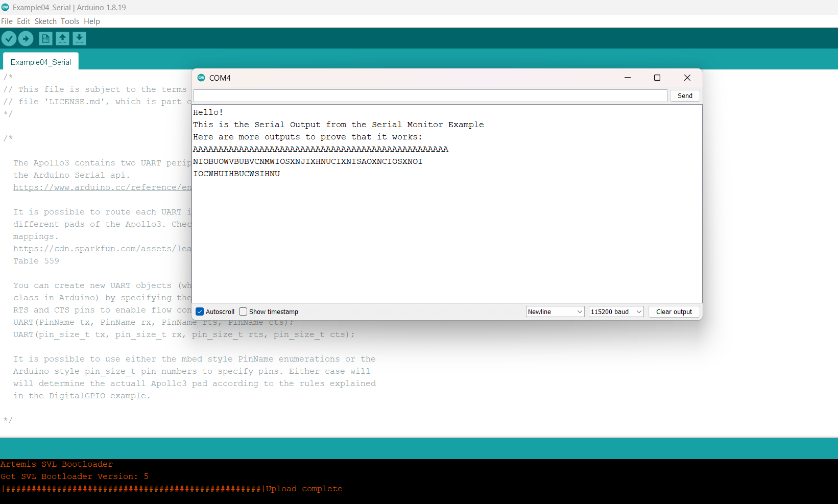Click the Clear output button
This screenshot has height=504, width=838.
pos(674,311)
